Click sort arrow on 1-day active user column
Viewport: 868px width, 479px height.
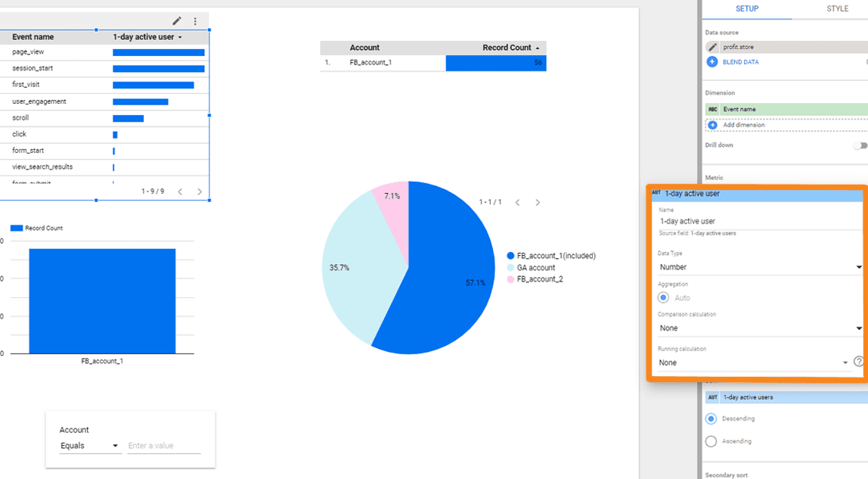click(180, 37)
